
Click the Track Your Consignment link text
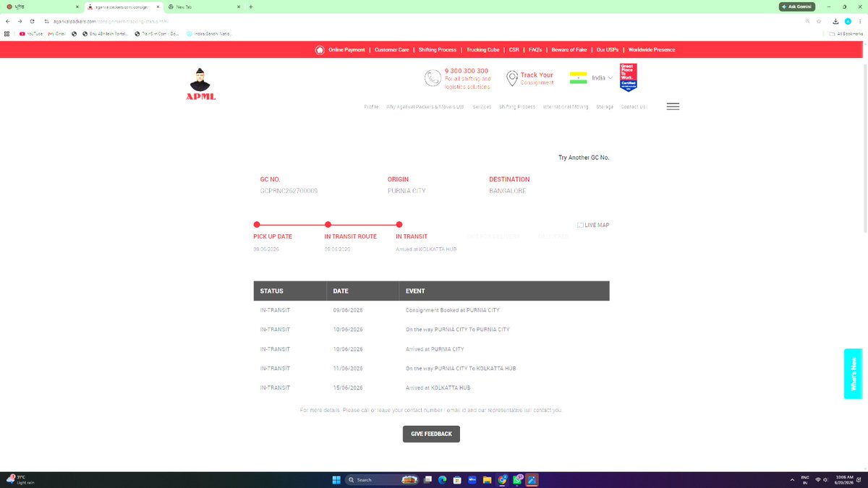point(537,78)
